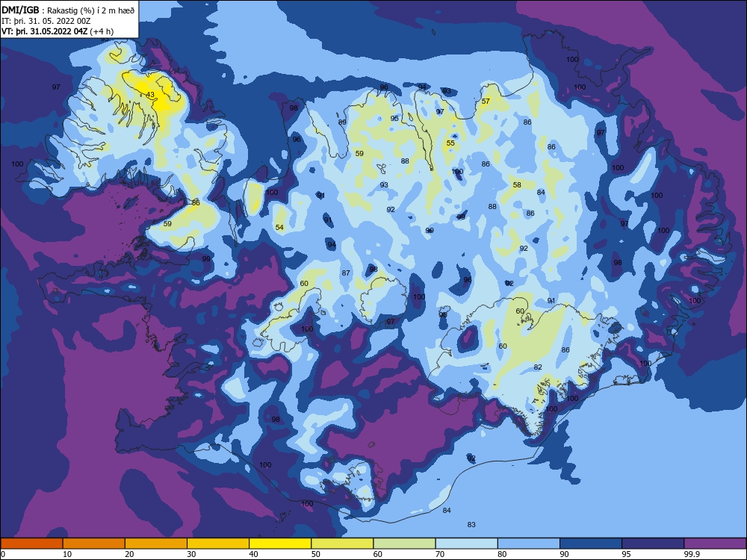Click the orange 10–20 legend swatch
Image resolution: width=747 pixels, height=560 pixels.
(x=94, y=544)
